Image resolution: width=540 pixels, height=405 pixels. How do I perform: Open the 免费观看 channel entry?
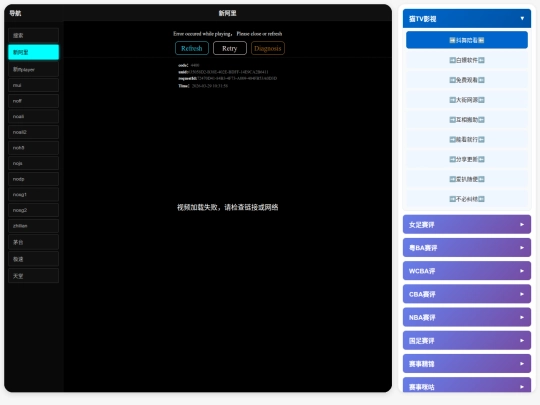point(467,80)
